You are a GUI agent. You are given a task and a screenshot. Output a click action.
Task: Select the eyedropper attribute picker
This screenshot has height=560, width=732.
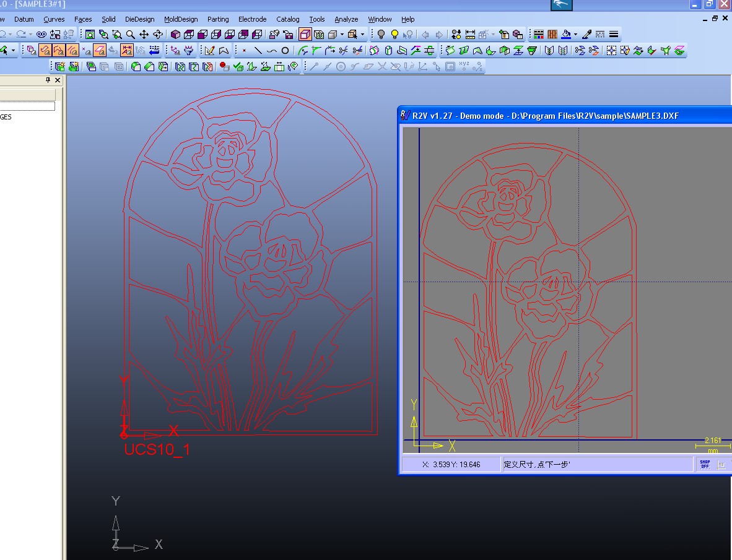point(587,35)
